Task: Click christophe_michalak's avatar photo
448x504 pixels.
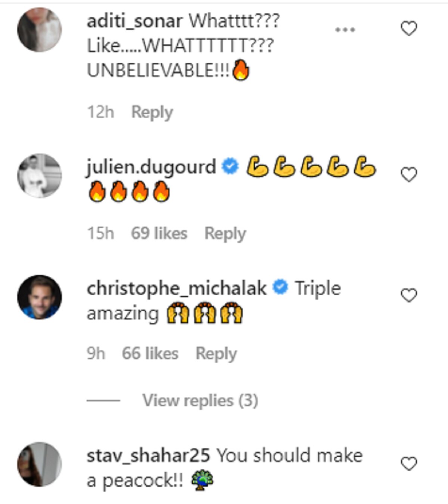Action: point(40,297)
